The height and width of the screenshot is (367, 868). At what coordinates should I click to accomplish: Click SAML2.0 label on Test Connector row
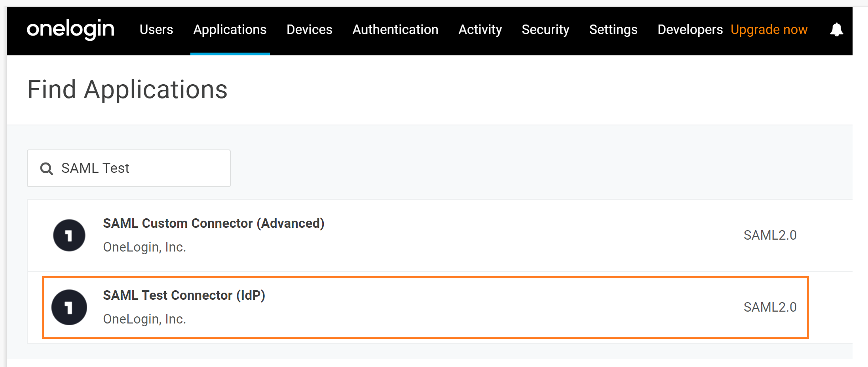(x=770, y=307)
